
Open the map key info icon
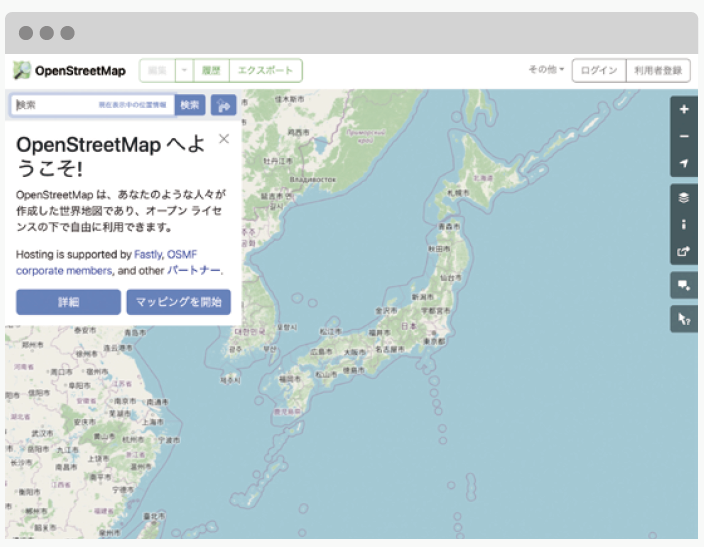pyautogui.click(x=684, y=225)
